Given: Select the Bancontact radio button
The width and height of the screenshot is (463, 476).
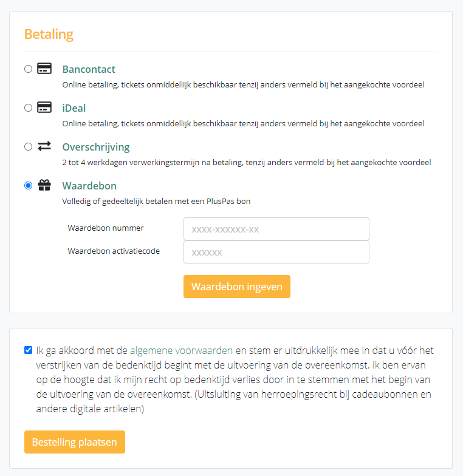Looking at the screenshot, I should (28, 69).
